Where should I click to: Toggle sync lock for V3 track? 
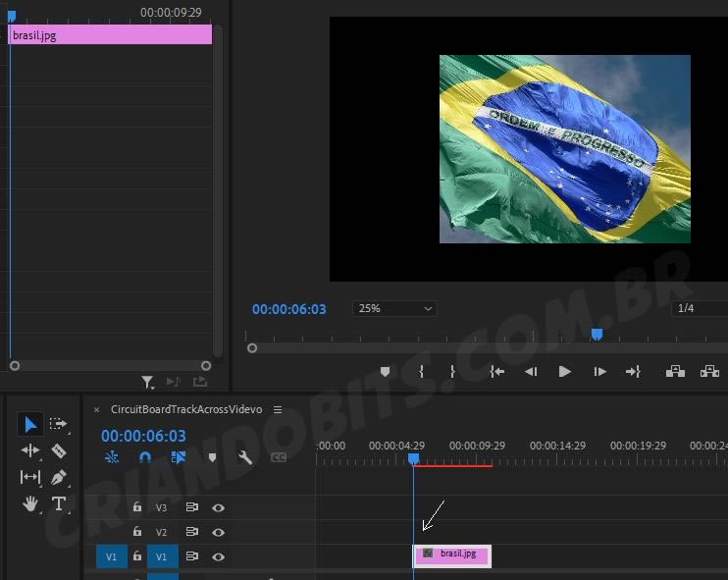pos(191,507)
